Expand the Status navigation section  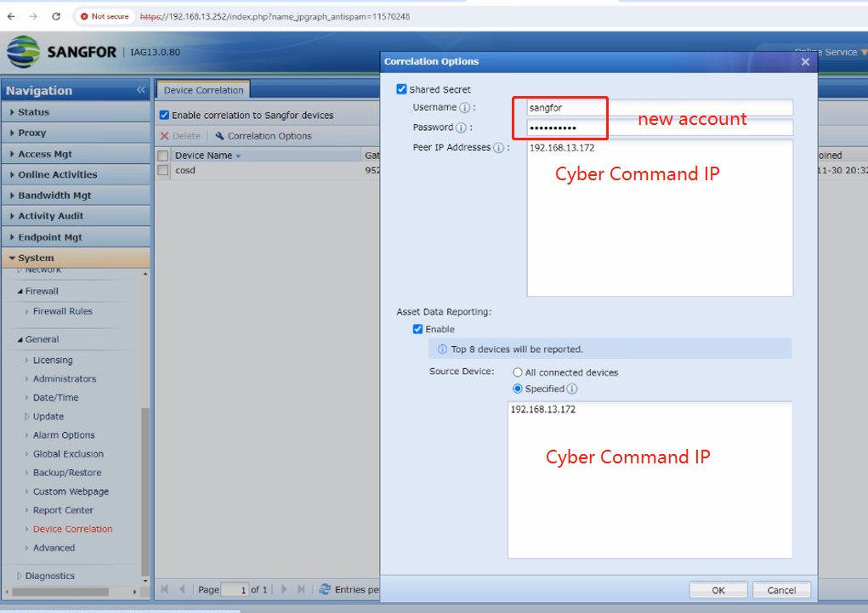76,112
